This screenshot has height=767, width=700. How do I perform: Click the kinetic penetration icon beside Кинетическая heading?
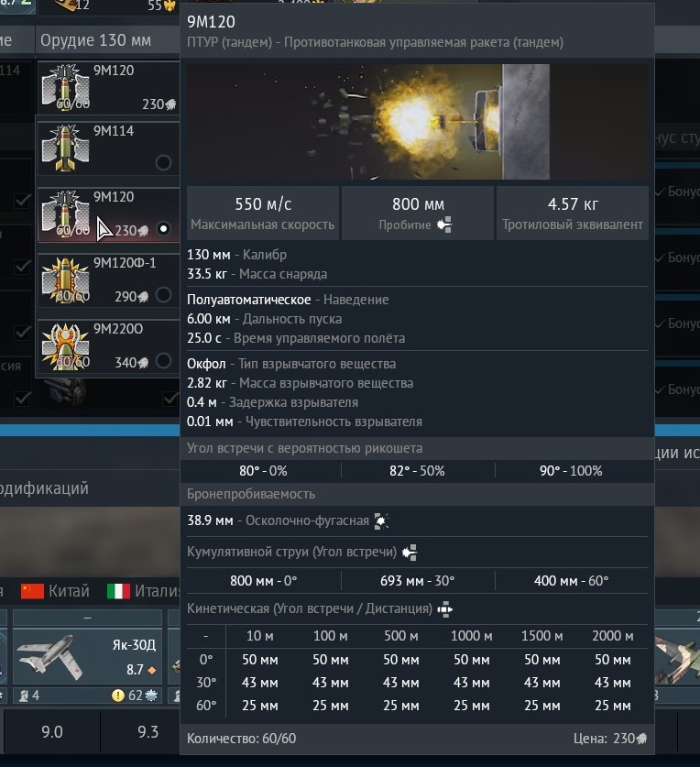(x=445, y=608)
